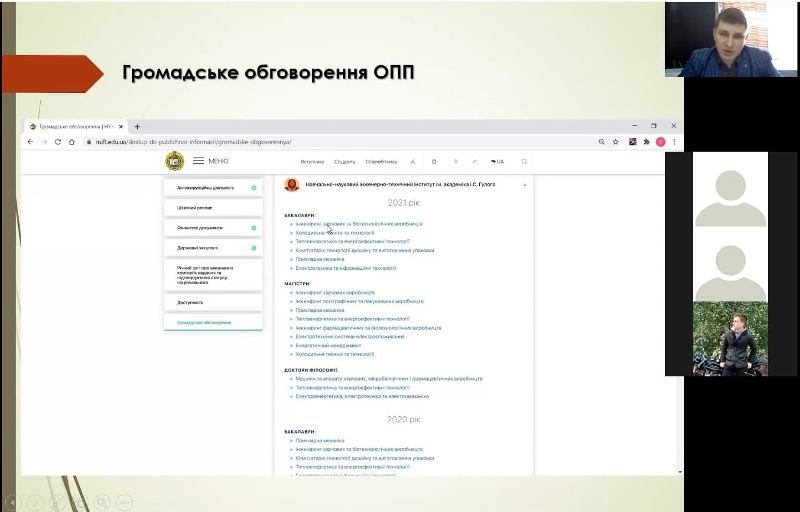Open a new browser tab with plus
Viewport: 800px width, 512px height.
(137, 126)
